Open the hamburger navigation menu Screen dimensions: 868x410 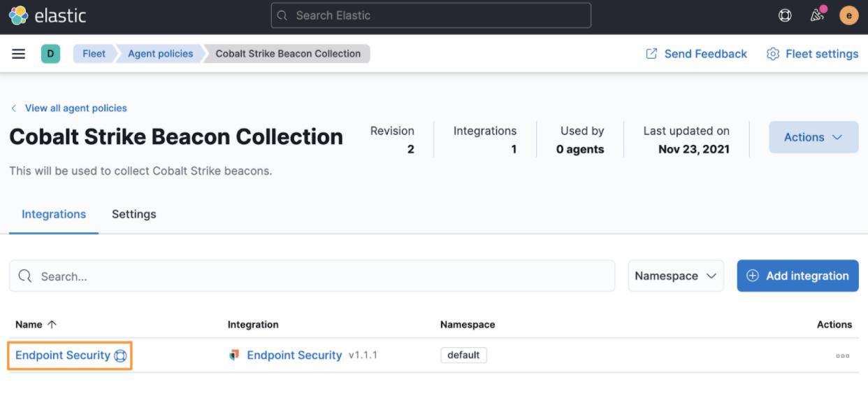19,54
